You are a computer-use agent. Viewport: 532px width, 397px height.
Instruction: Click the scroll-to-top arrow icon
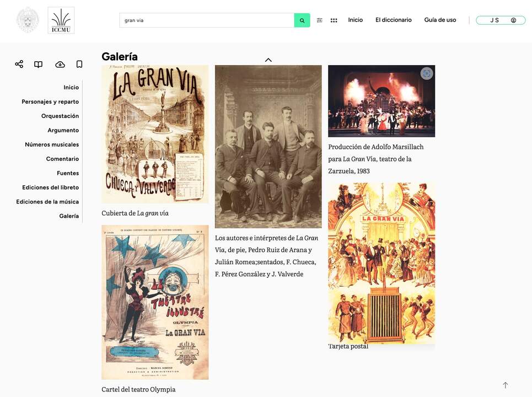pos(505,385)
